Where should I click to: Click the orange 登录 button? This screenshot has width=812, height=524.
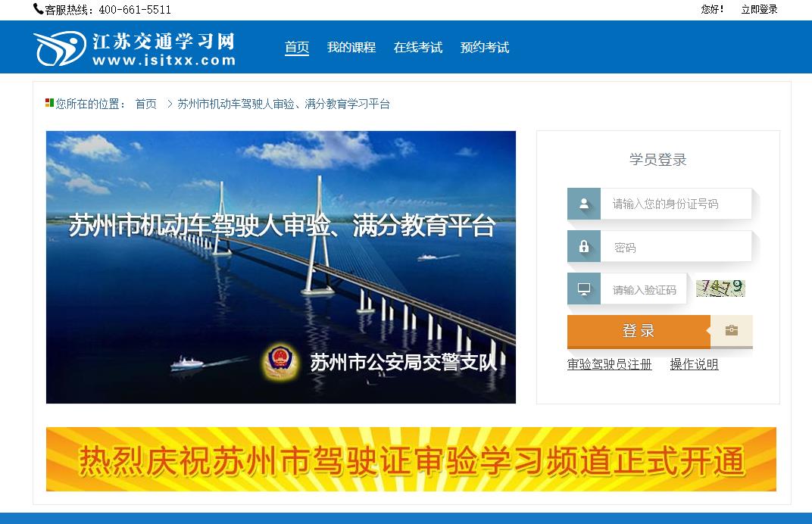point(639,330)
